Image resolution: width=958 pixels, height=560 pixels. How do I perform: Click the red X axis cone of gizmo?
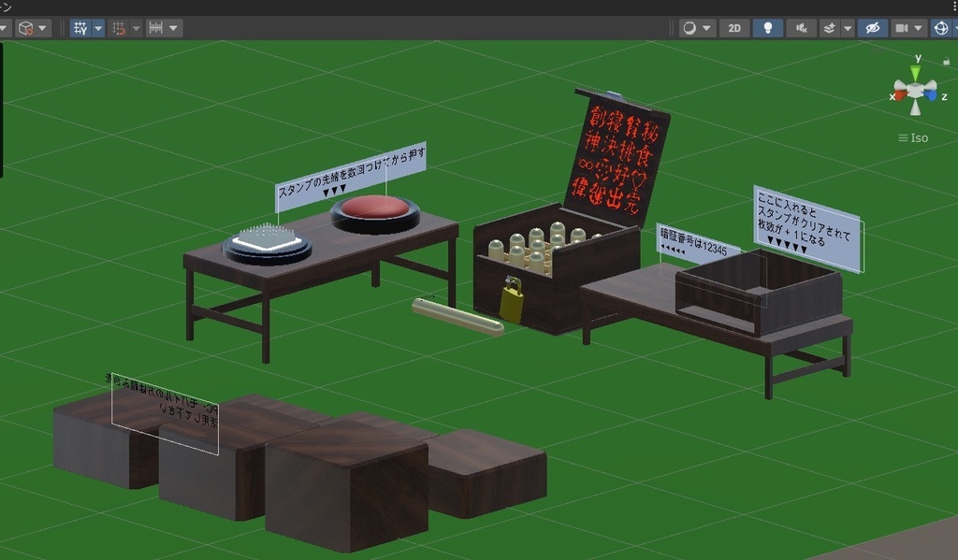point(900,94)
